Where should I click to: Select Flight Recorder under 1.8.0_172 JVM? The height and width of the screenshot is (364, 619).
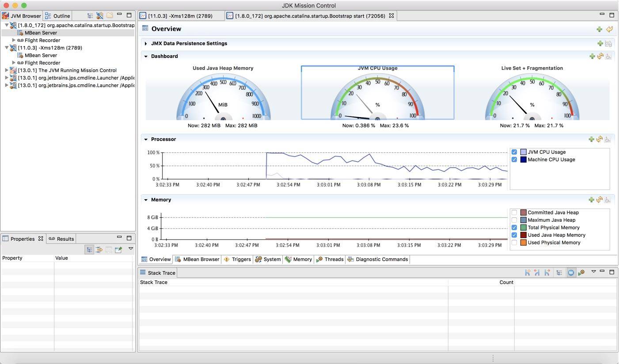tap(42, 40)
